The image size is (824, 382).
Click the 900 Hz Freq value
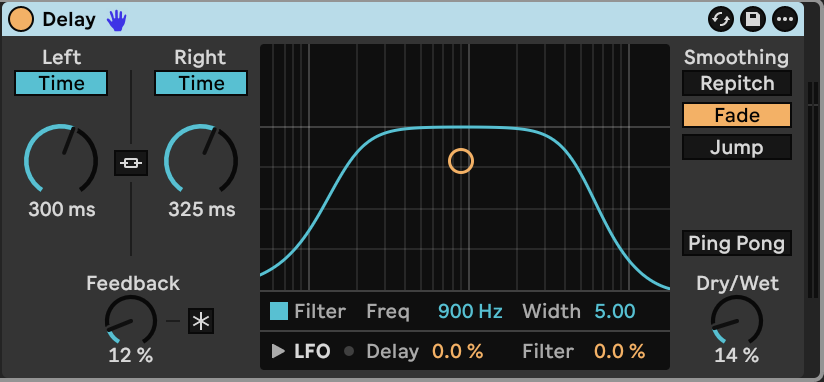(470, 312)
